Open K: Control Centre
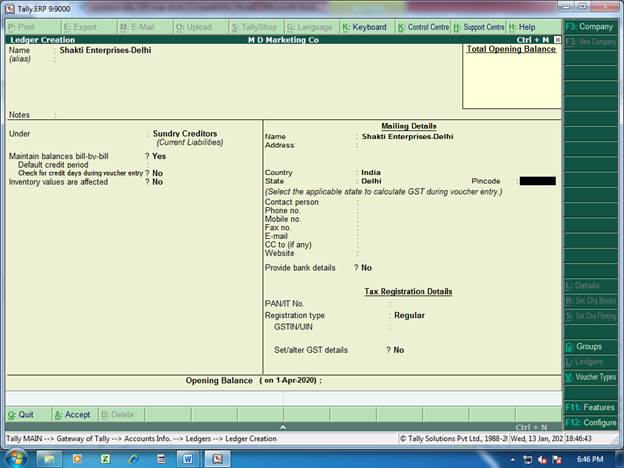The height and width of the screenshot is (468, 624). 423,27
